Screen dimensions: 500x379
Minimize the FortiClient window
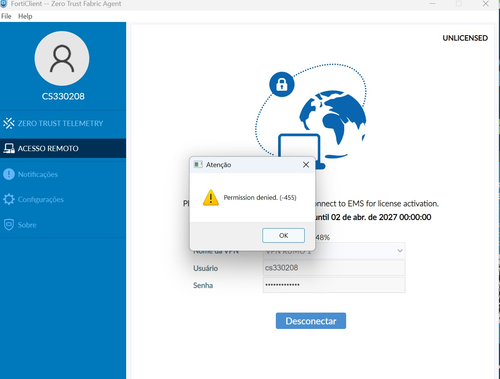point(433,4)
